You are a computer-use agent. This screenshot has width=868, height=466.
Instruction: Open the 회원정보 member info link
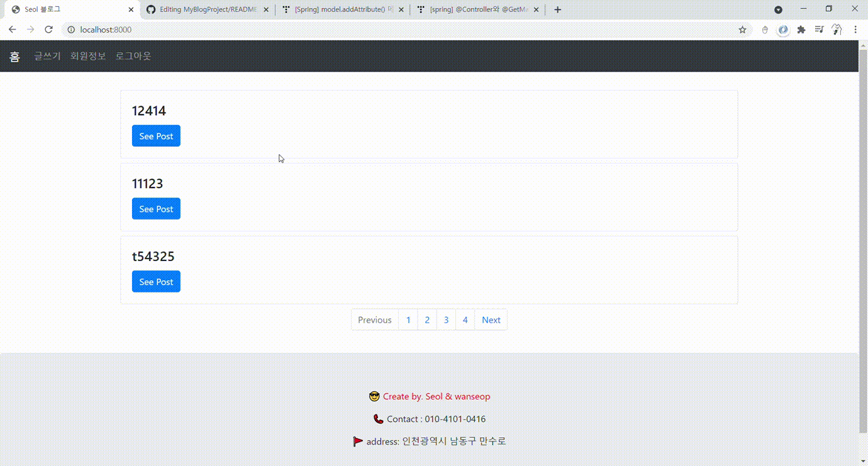click(x=88, y=56)
